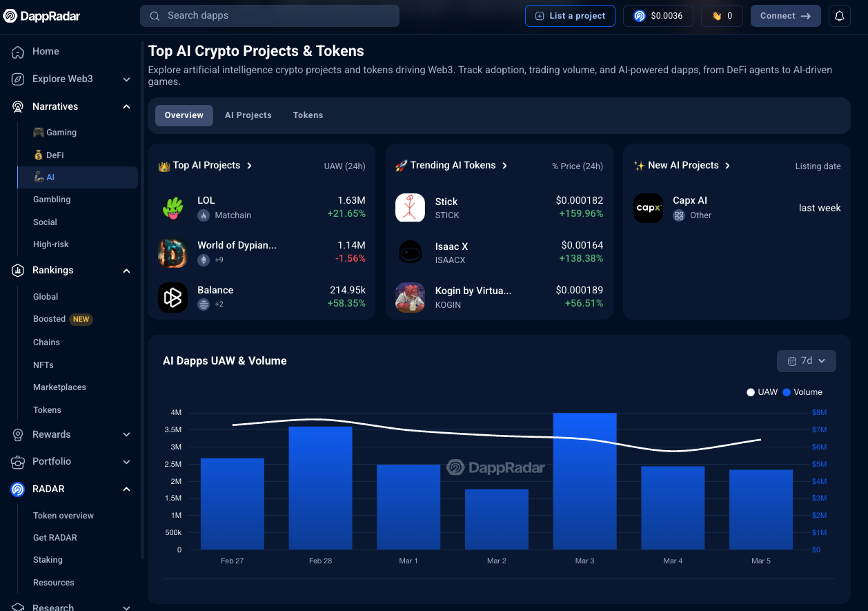The height and width of the screenshot is (611, 868).
Task: Click the chain icon under Balance
Action: (204, 304)
